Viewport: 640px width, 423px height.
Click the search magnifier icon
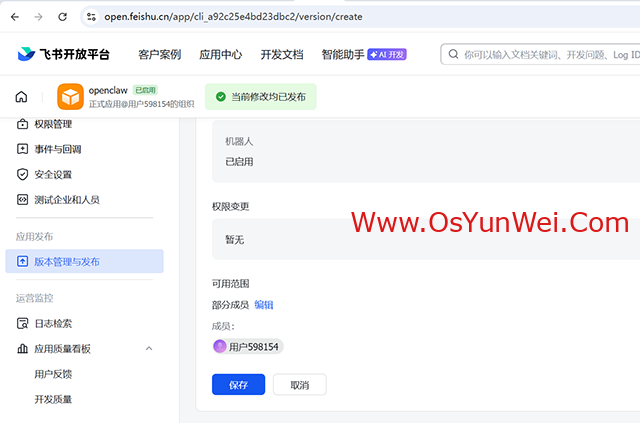click(454, 55)
